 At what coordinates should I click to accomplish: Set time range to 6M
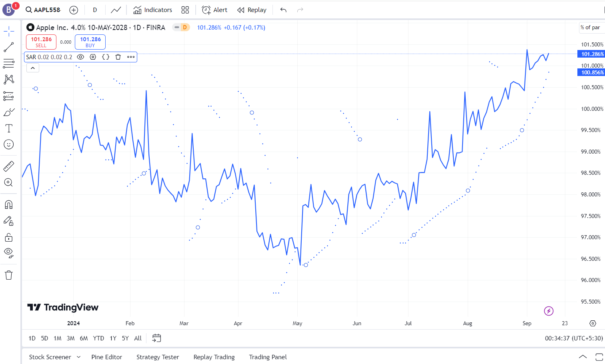coord(84,338)
